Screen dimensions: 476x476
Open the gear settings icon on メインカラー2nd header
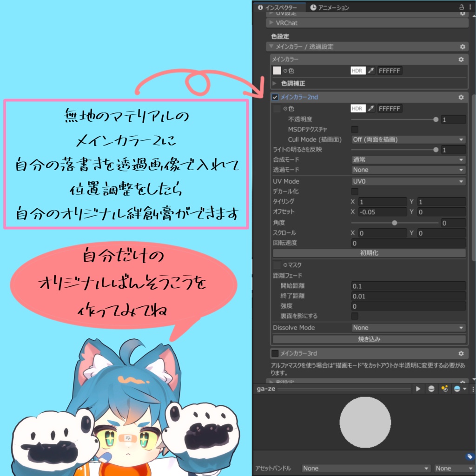coord(461,98)
